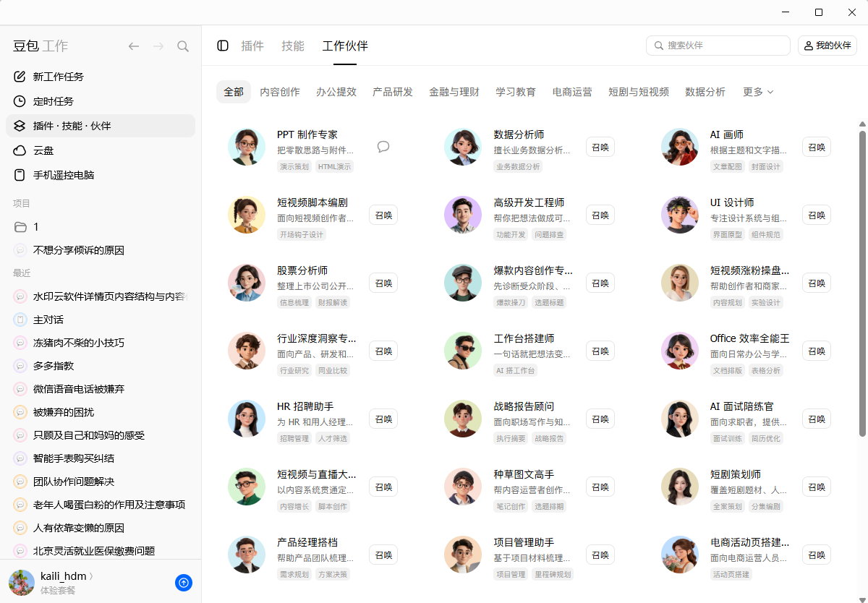Filter by 电商运营 category
This screenshot has width=868, height=603.
tap(572, 92)
